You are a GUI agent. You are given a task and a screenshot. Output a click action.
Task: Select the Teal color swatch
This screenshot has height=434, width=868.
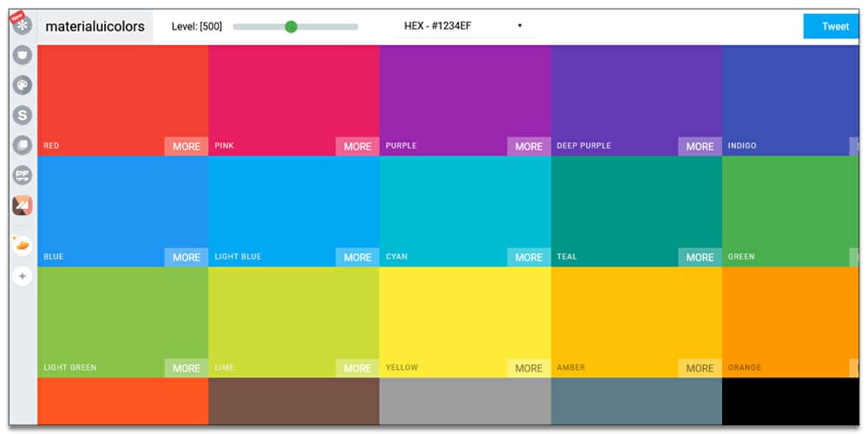pos(636,212)
